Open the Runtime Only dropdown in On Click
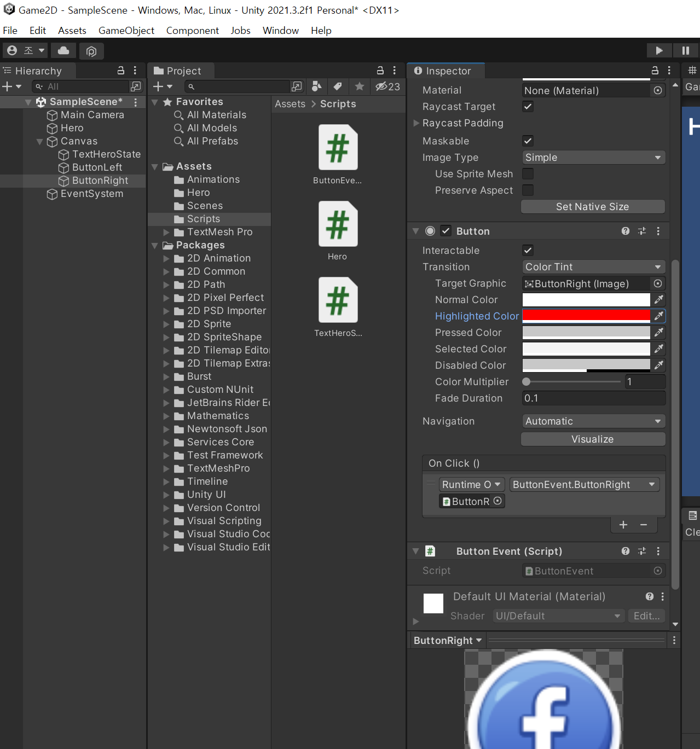700x749 pixels. [471, 485]
